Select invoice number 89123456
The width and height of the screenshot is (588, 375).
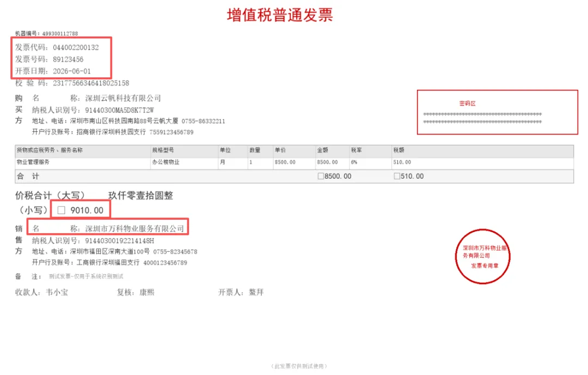point(68,59)
